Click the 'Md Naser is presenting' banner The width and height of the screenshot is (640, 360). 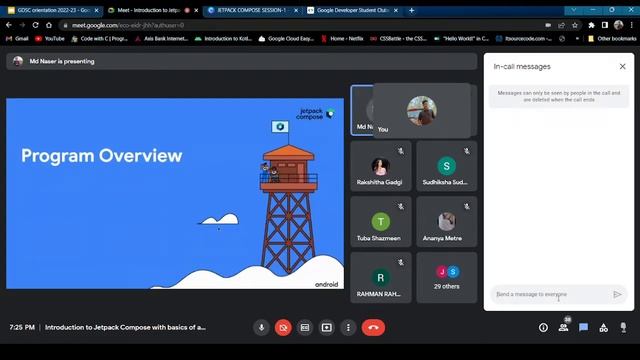point(242,61)
